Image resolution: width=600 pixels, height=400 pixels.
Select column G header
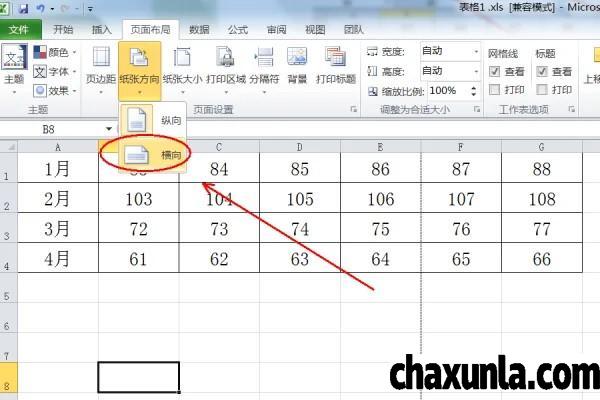click(x=541, y=147)
